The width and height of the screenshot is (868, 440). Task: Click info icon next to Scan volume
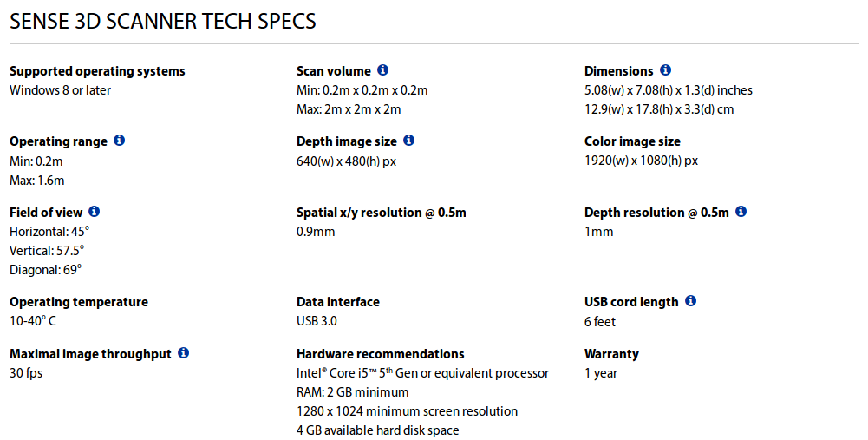tap(382, 69)
